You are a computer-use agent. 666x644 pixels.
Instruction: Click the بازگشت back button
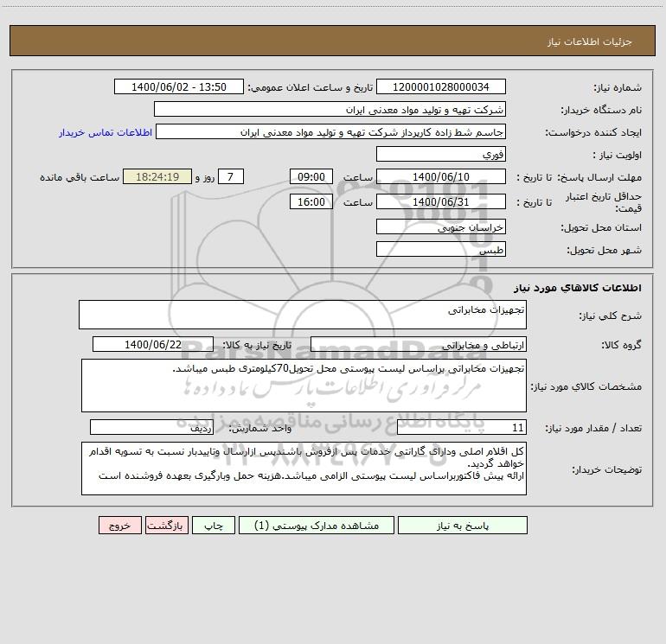coord(166,526)
